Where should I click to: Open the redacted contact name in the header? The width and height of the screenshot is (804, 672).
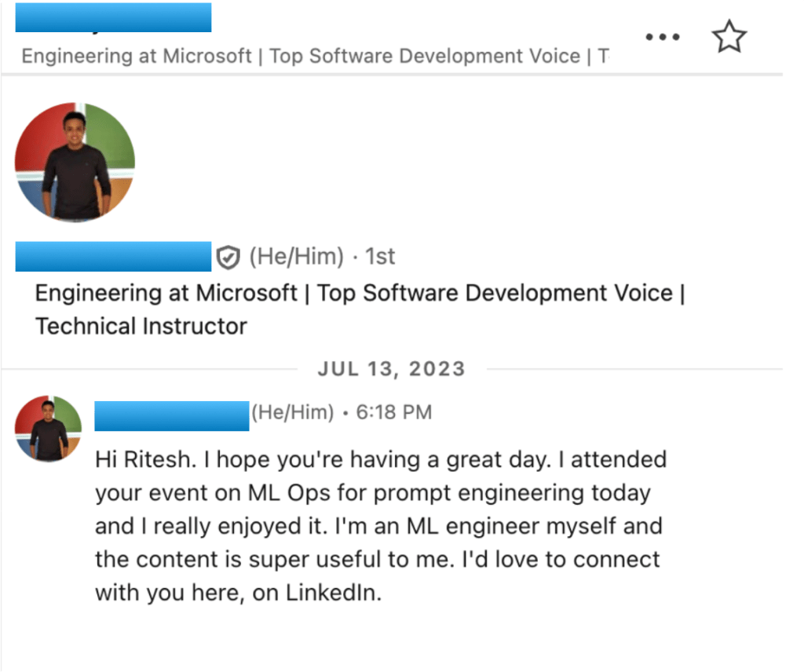point(113,17)
